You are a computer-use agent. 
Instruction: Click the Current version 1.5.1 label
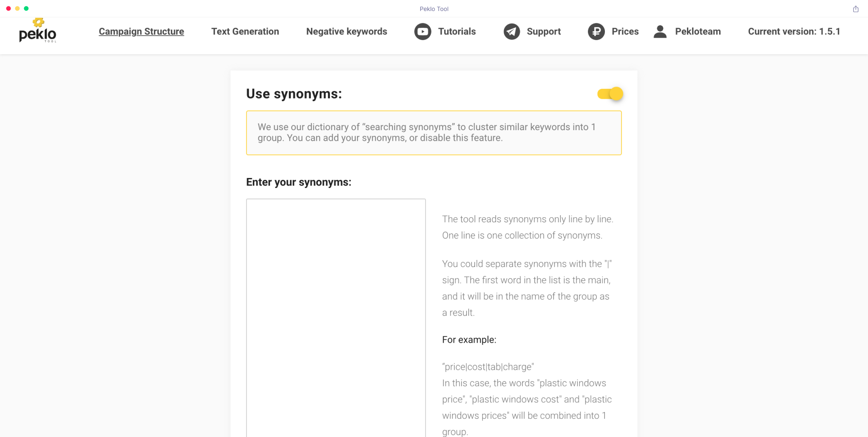(794, 32)
